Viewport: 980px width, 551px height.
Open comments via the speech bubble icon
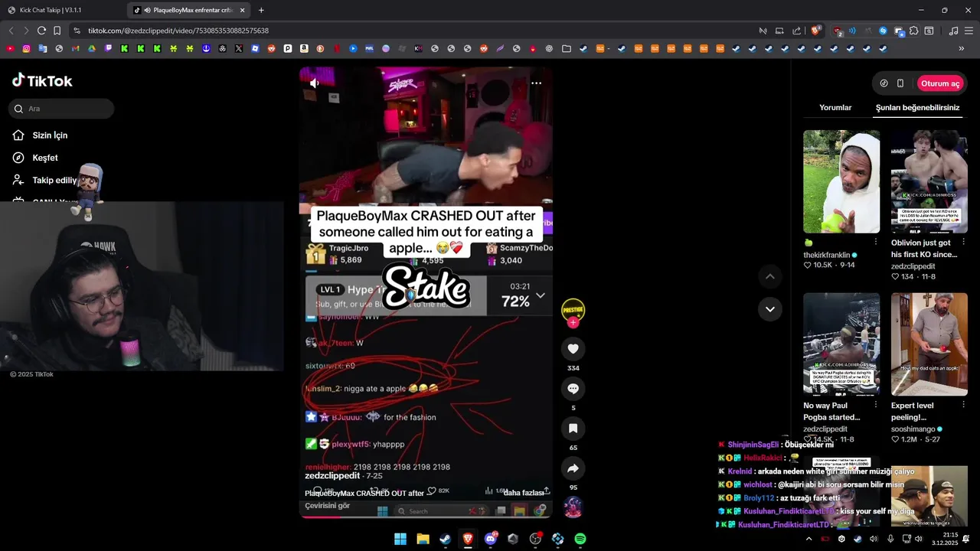tap(573, 389)
